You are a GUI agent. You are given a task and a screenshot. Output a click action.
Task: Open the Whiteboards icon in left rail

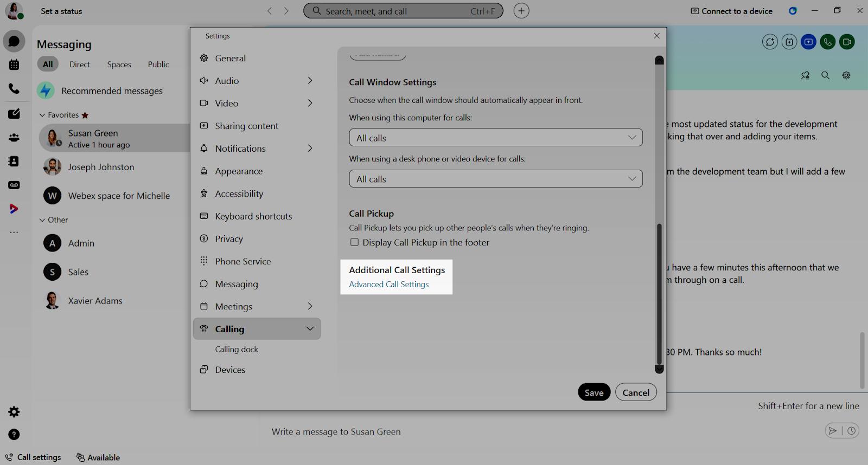14,114
